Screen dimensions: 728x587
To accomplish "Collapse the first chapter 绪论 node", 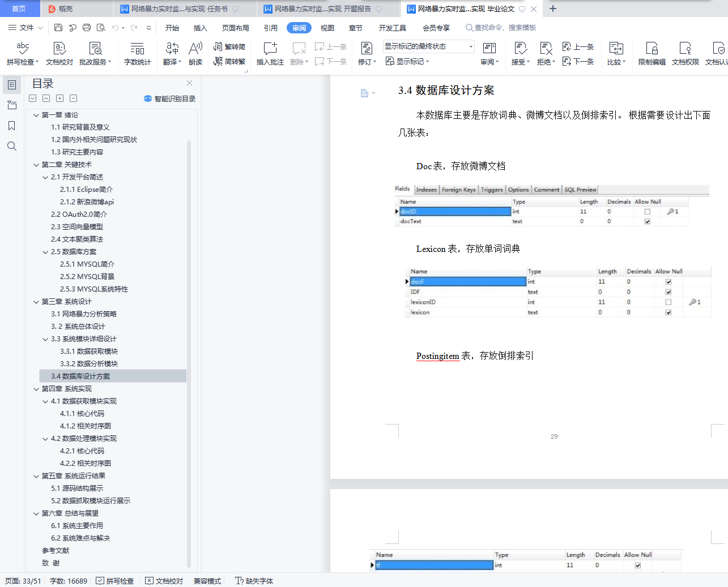I will [36, 115].
